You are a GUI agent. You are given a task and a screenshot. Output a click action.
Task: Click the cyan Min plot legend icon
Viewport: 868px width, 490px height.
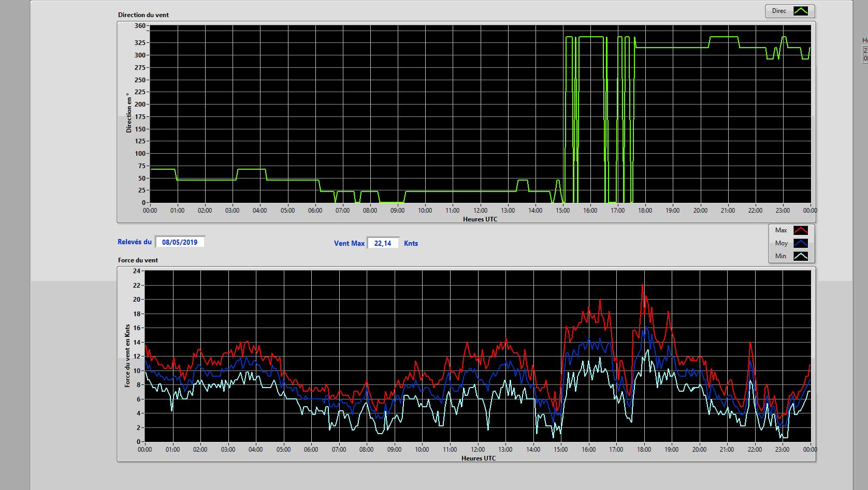[x=801, y=256]
